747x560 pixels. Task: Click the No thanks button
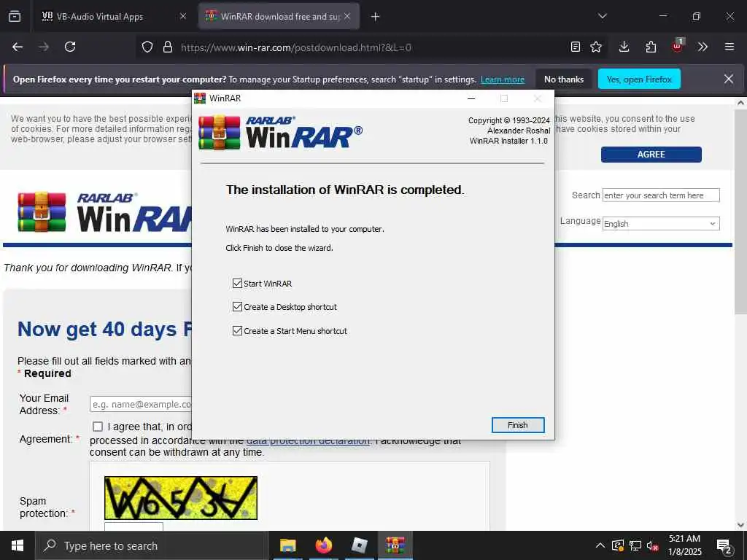(564, 79)
